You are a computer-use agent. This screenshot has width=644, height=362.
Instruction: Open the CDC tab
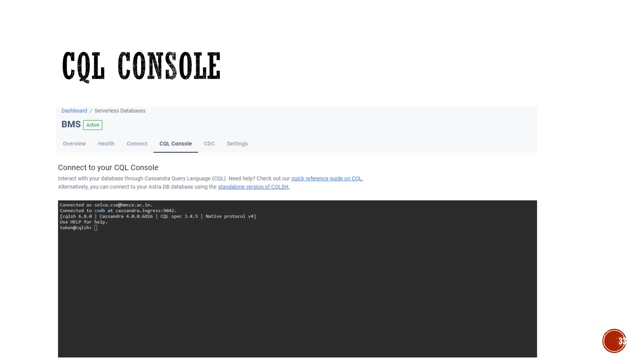tap(209, 144)
